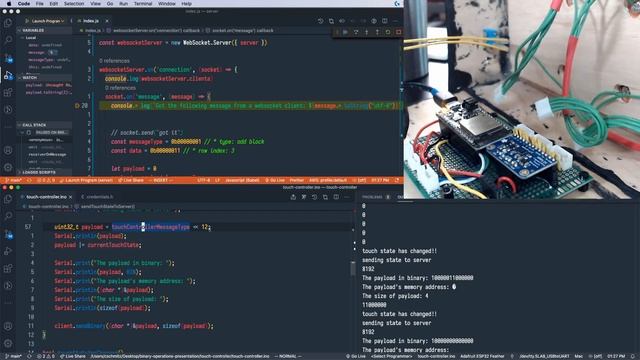This screenshot has height=360, width=640.
Task: Open the File menu
Action: (x=40, y=4)
